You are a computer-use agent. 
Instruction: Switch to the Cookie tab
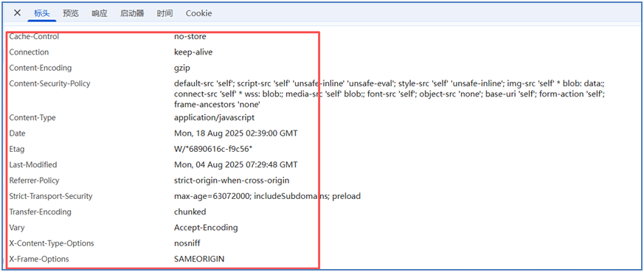[x=198, y=13]
